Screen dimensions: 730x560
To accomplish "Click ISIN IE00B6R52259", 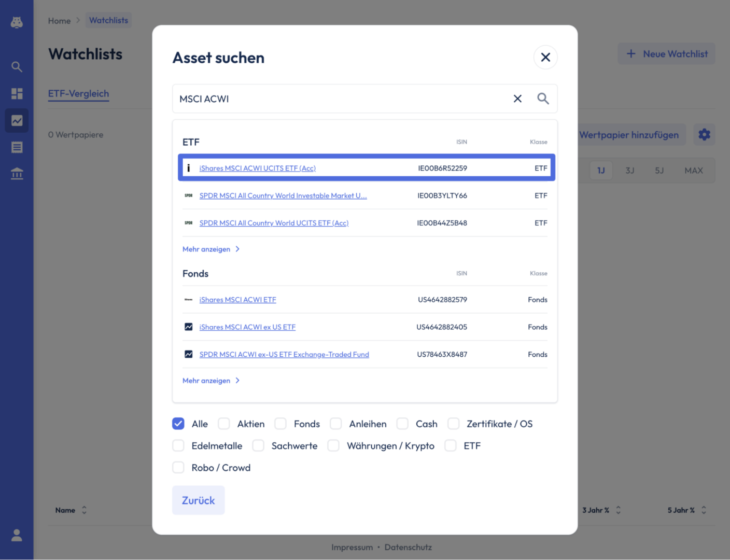I will [x=442, y=168].
